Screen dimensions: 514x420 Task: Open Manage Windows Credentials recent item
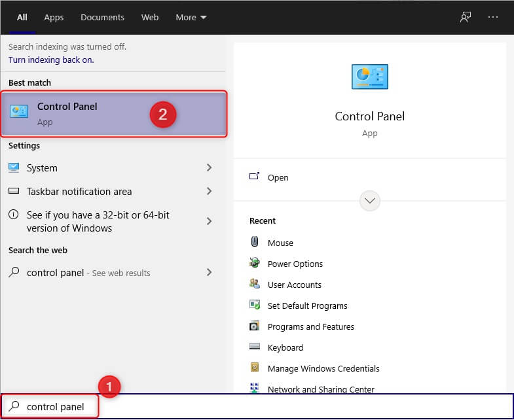pos(323,369)
